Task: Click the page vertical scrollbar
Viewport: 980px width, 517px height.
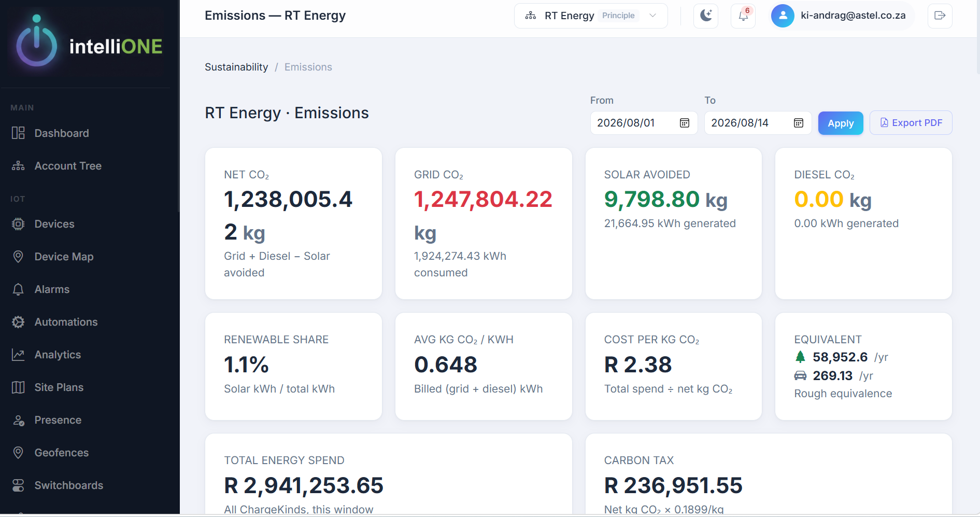Action: coord(978,37)
